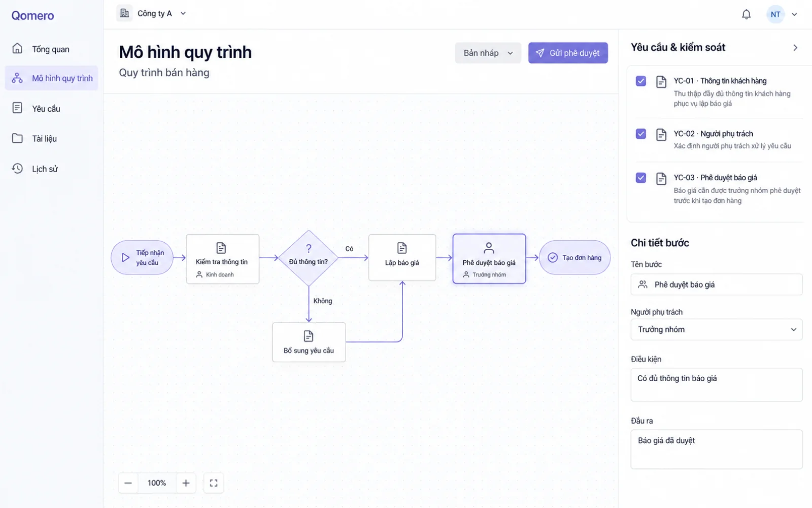This screenshot has height=508, width=812.
Task: Uncheck the YC-01 Thông tin khách hàng requirement
Action: pos(641,81)
